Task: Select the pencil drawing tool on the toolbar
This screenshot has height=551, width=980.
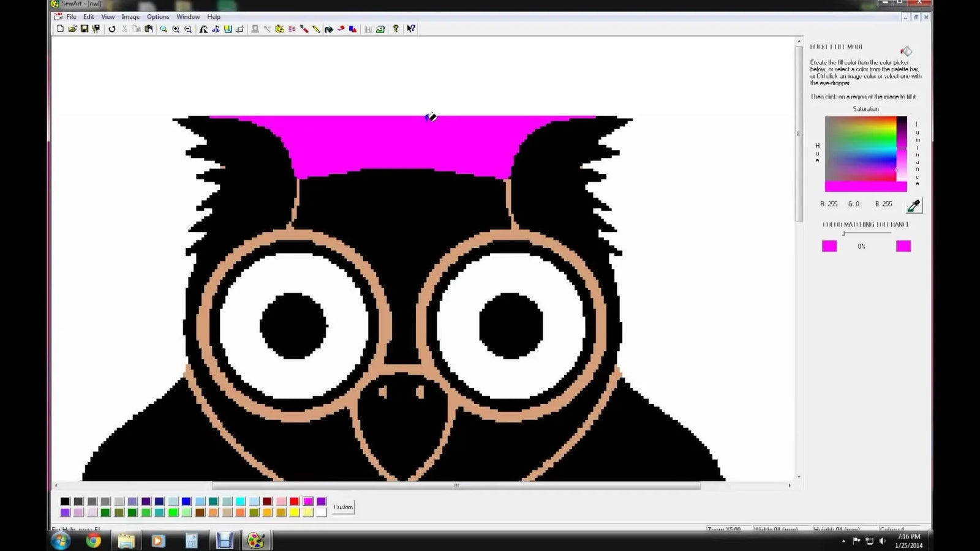Action: [x=315, y=29]
